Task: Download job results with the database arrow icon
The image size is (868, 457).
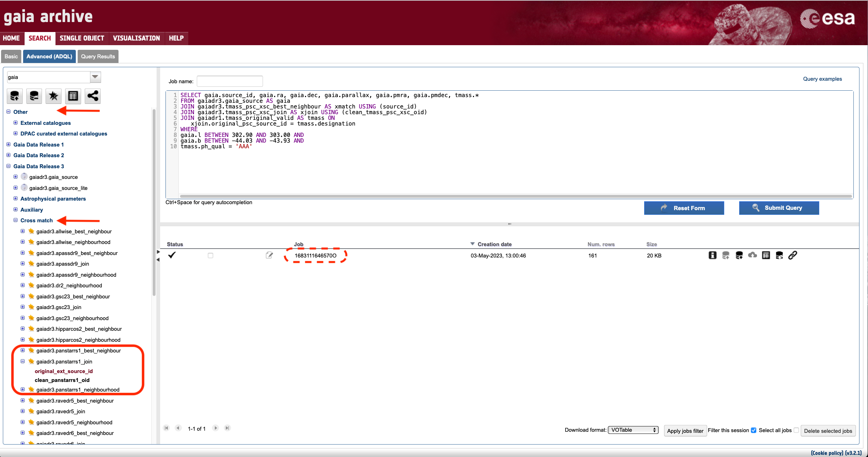Action: pos(739,255)
